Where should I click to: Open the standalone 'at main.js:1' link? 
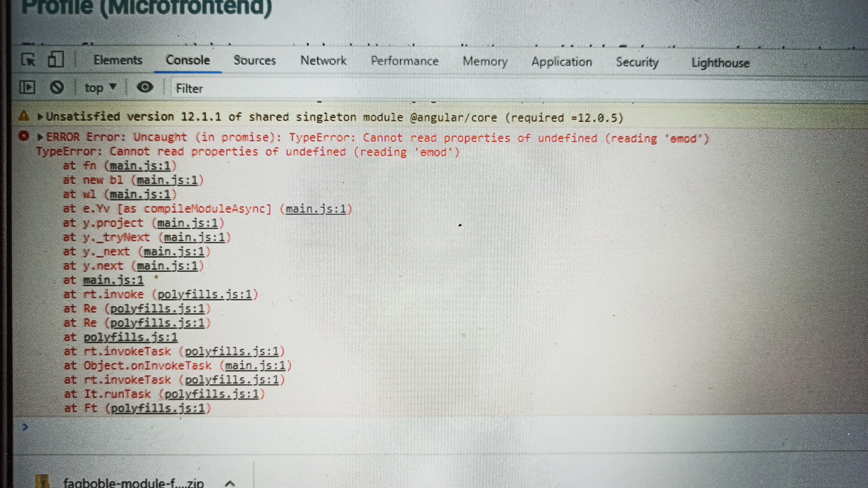click(114, 280)
